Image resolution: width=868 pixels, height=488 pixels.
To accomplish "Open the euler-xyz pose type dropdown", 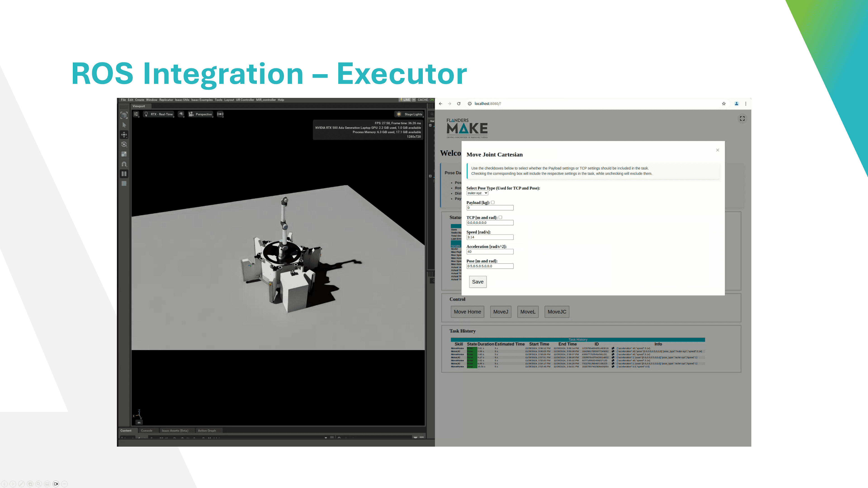I will tap(477, 193).
